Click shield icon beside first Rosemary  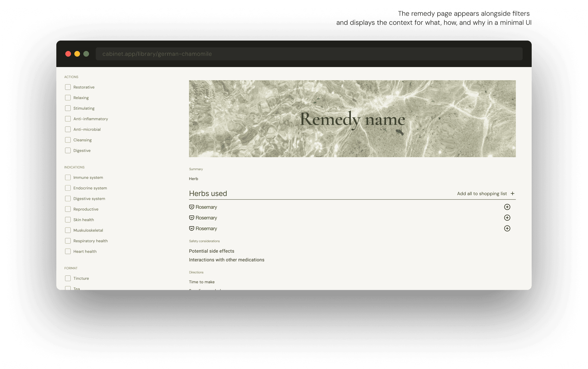[191, 207]
